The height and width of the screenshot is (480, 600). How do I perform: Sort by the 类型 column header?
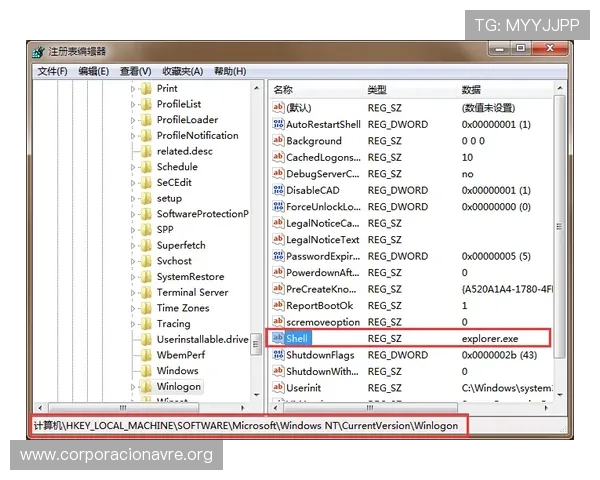tap(410, 90)
